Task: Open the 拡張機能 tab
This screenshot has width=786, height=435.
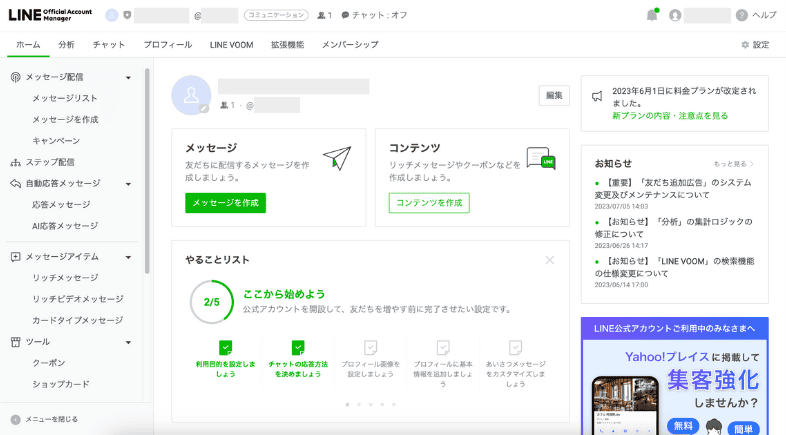Action: [x=288, y=45]
